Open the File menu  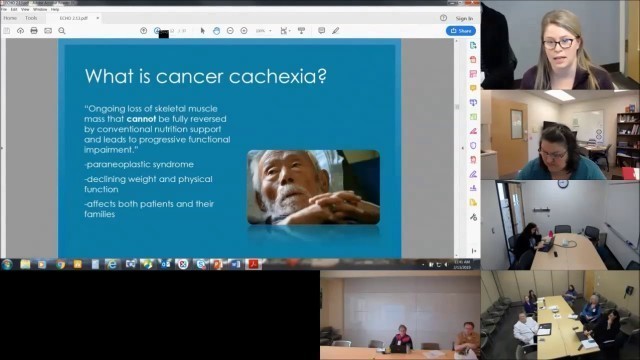4,9
